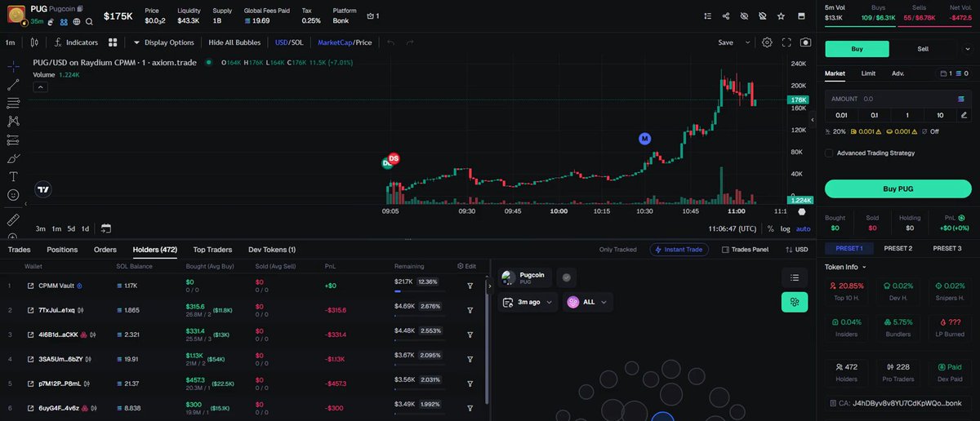Open 3m ago time dropdown
The width and height of the screenshot is (980, 421).
[528, 302]
